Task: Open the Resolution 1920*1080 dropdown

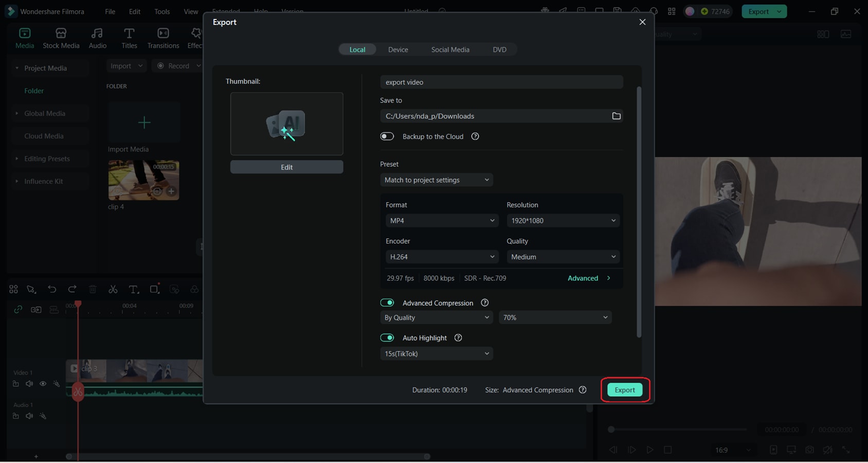Action: pos(563,220)
